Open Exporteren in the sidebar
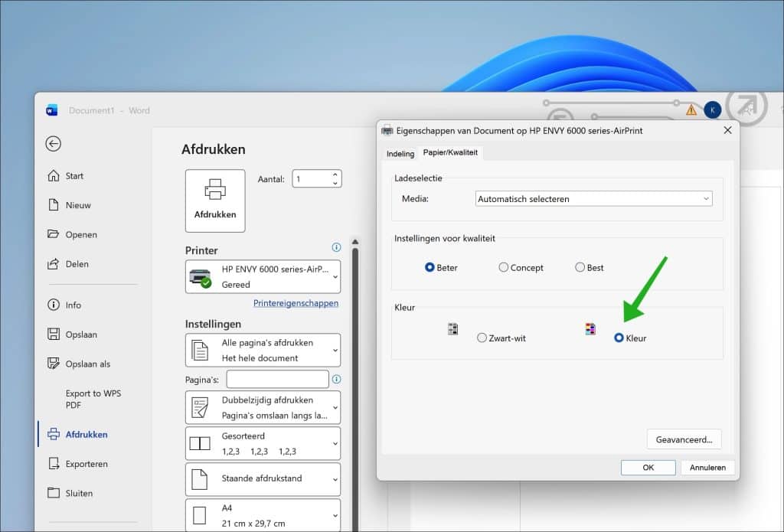This screenshot has width=784, height=532. click(x=87, y=464)
